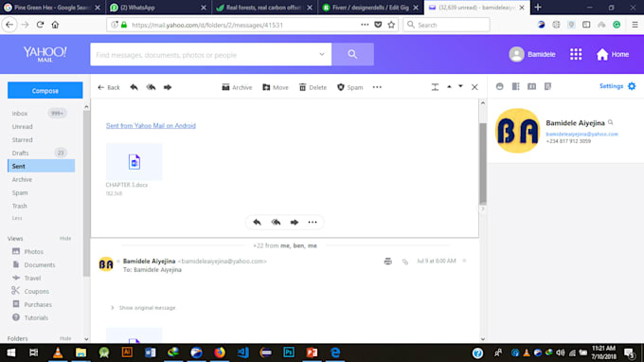Delete the open email
Screen dimensions: 644x362
pos(313,87)
